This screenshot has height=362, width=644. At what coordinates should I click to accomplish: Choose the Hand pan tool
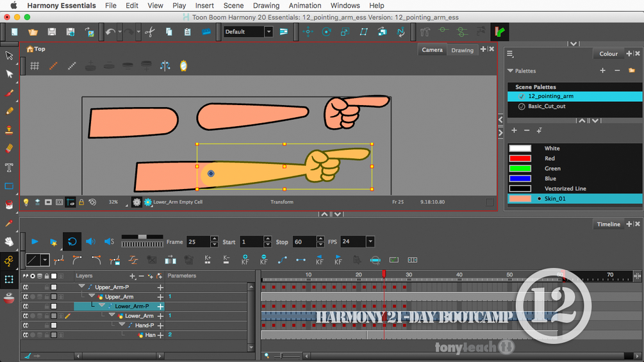pyautogui.click(x=9, y=242)
